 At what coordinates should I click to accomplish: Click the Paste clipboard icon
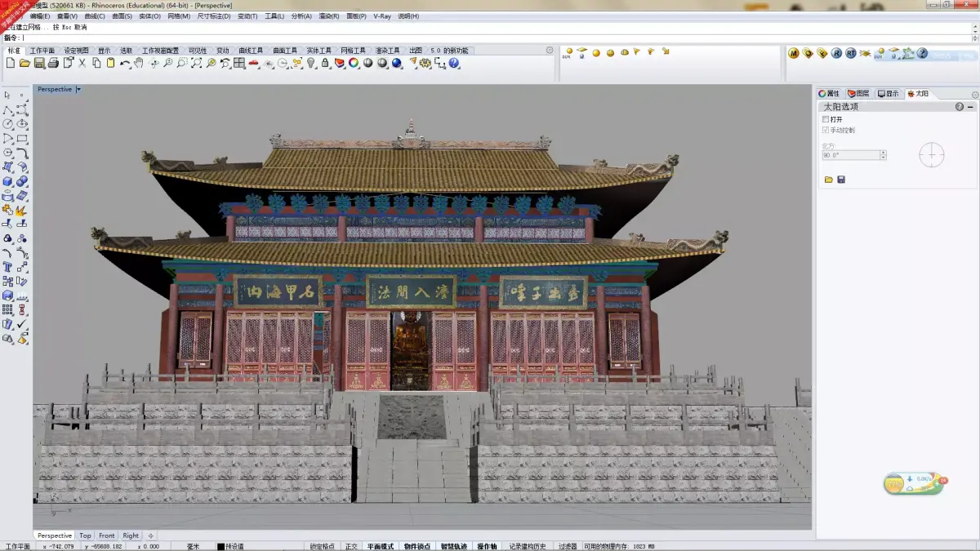110,63
